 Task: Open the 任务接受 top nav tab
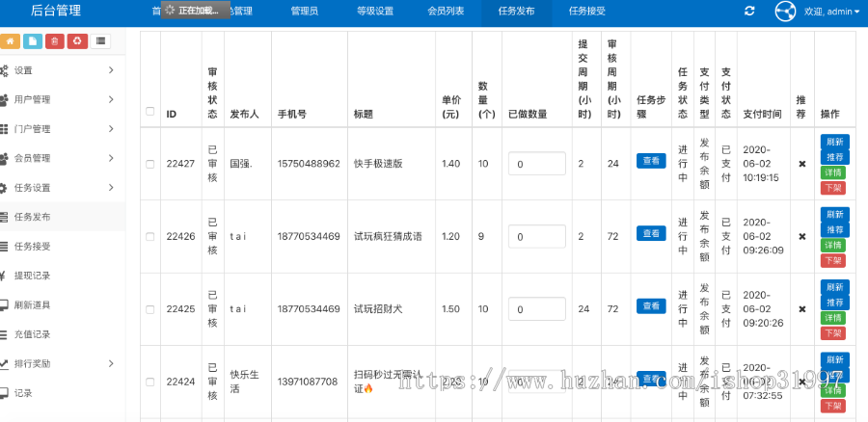587,11
